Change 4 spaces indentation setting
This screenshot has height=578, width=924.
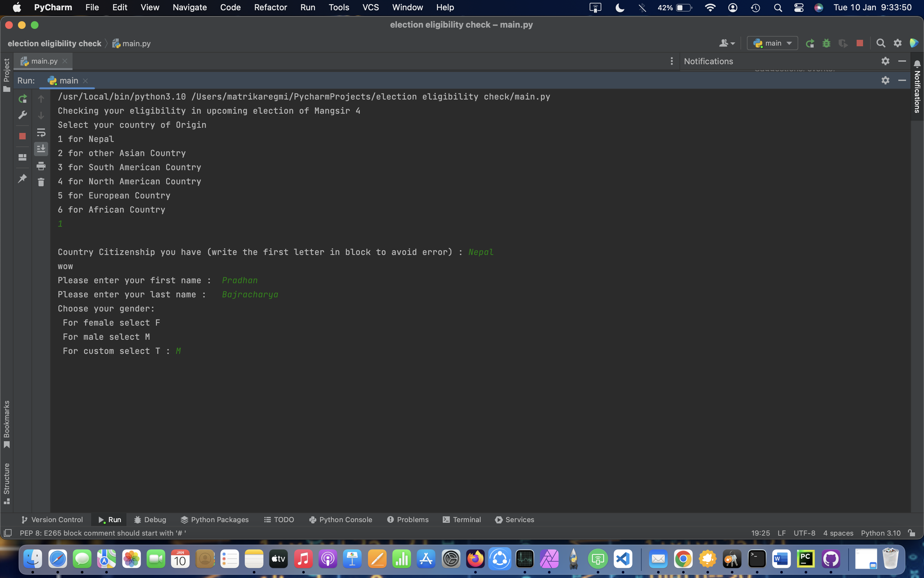pos(838,533)
